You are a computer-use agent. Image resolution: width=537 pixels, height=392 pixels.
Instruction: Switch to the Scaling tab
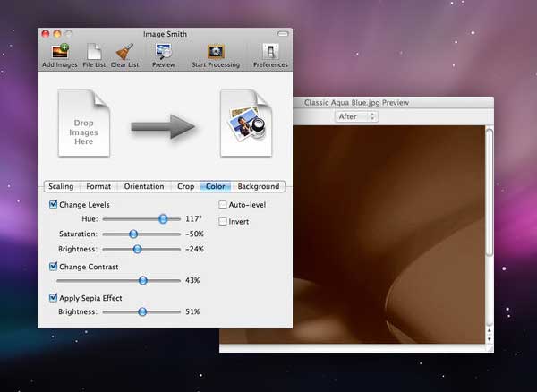[61, 186]
